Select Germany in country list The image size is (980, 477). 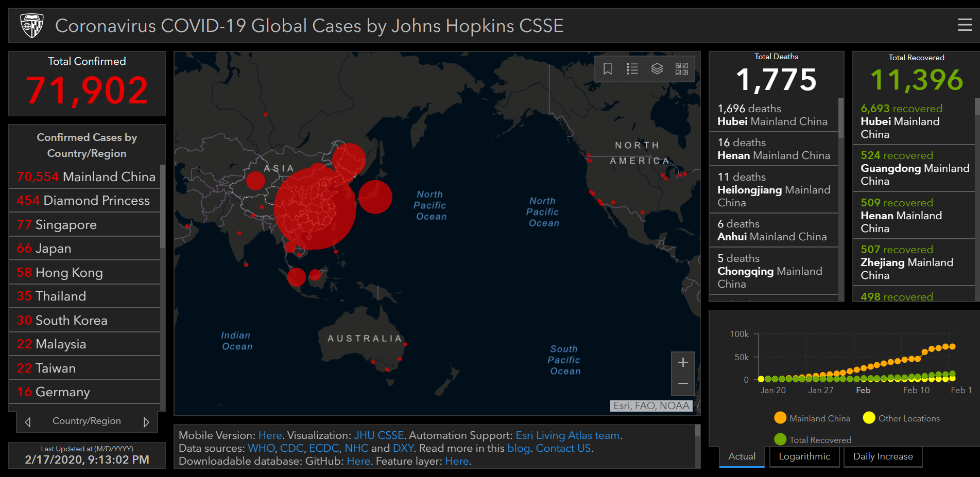[x=85, y=392]
